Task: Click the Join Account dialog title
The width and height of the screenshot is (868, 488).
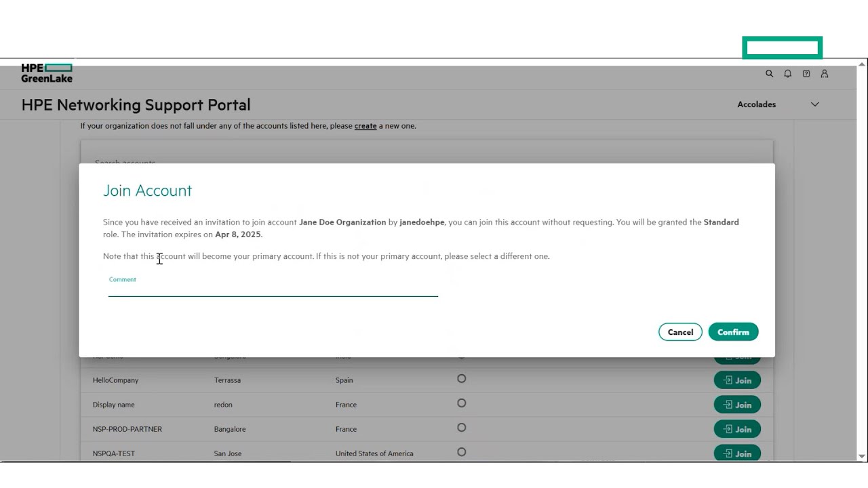Action: coord(148,190)
